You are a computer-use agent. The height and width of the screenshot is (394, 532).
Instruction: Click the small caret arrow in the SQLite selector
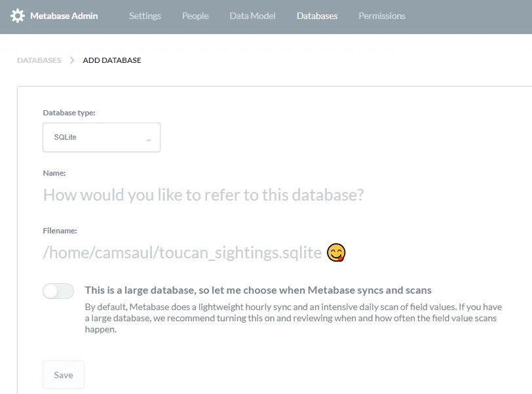pyautogui.click(x=149, y=140)
